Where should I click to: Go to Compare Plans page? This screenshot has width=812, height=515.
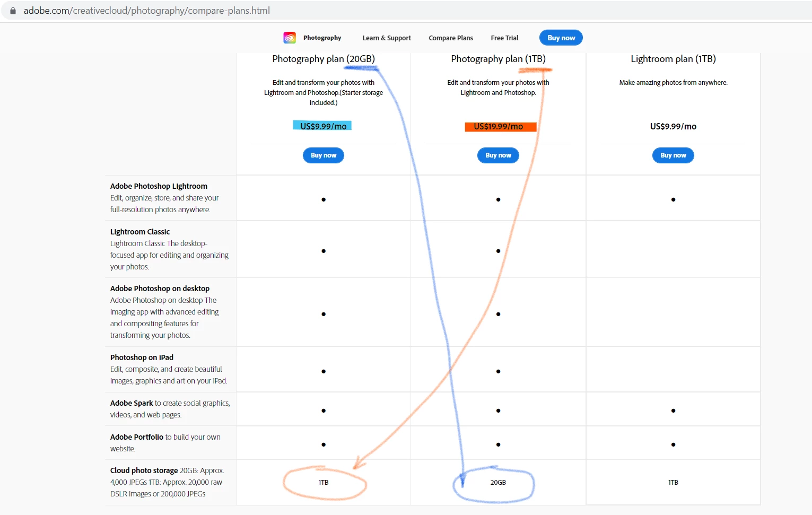[451, 38]
